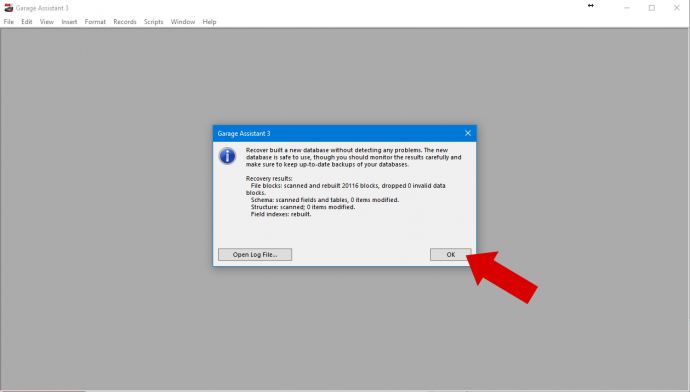This screenshot has width=690, height=392.
Task: Maximize the main Garage Assistant window
Action: [652, 8]
